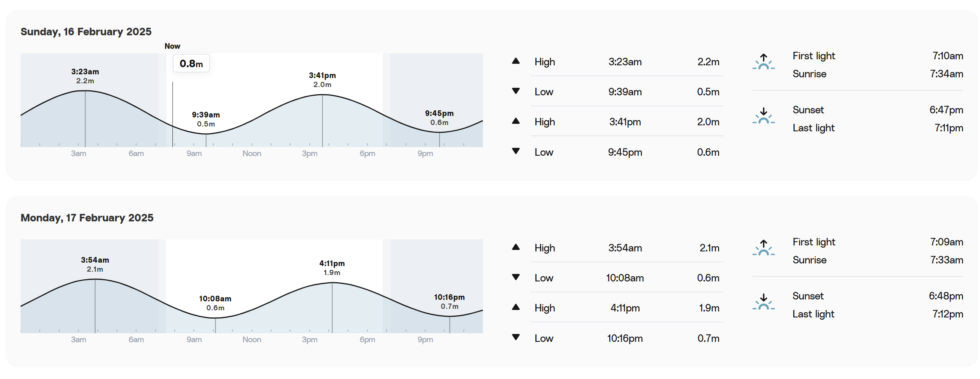Viewport: 980px width, 379px height.
Task: Click the sunrise icon for Sunday
Action: [763, 62]
